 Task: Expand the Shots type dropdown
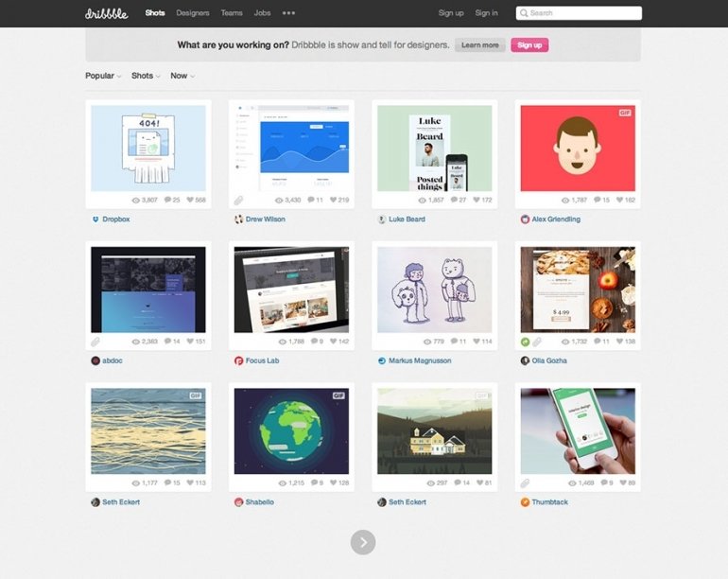(x=146, y=76)
